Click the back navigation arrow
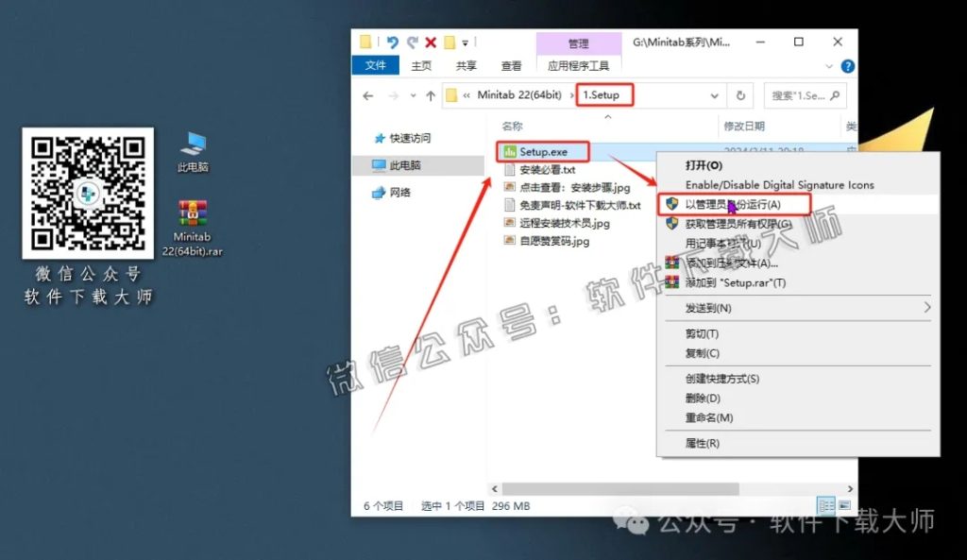This screenshot has width=967, height=560. (367, 94)
